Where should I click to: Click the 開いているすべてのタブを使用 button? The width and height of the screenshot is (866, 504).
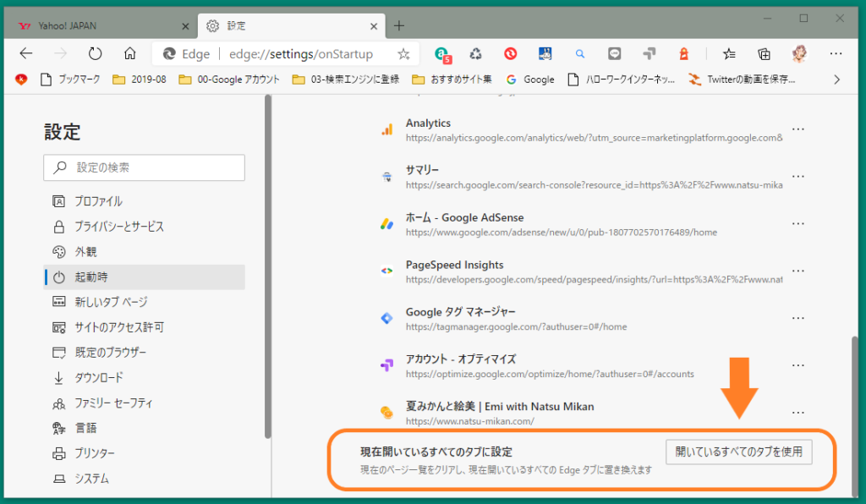(x=738, y=452)
